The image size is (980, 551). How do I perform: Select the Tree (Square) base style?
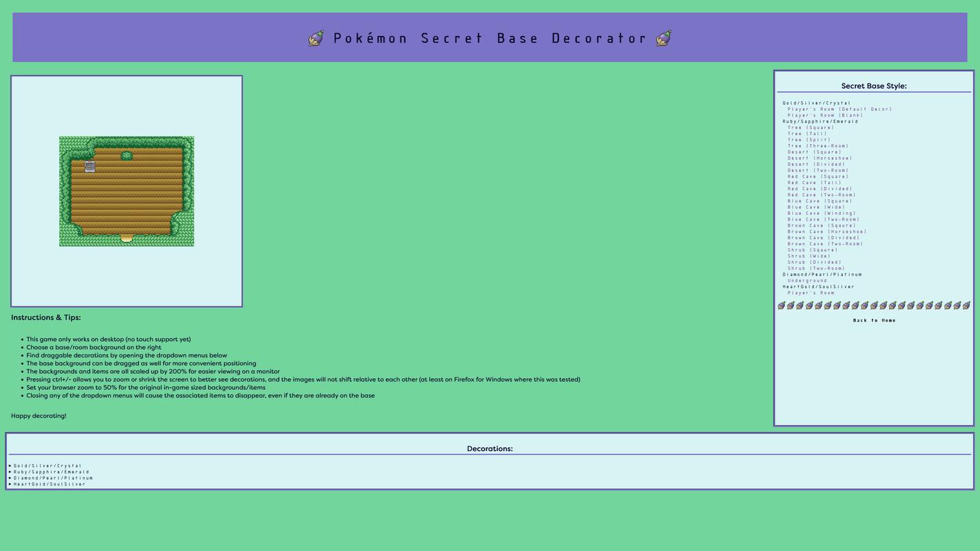point(810,127)
